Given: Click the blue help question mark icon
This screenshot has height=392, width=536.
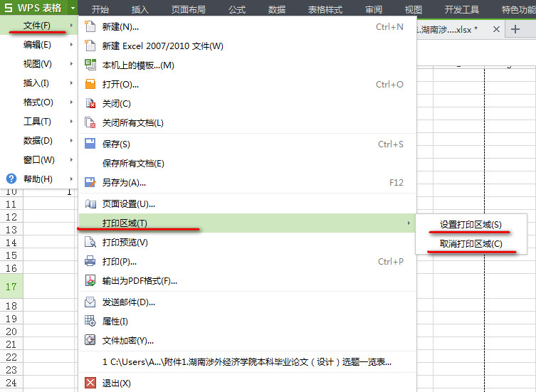Looking at the screenshot, I should [11, 179].
